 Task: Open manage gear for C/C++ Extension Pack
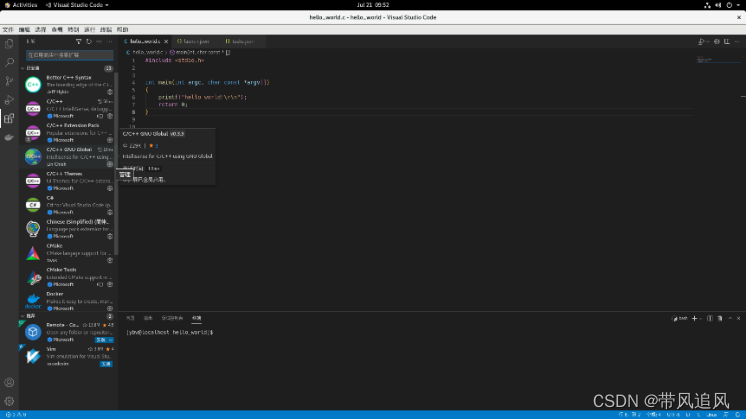tap(110, 140)
